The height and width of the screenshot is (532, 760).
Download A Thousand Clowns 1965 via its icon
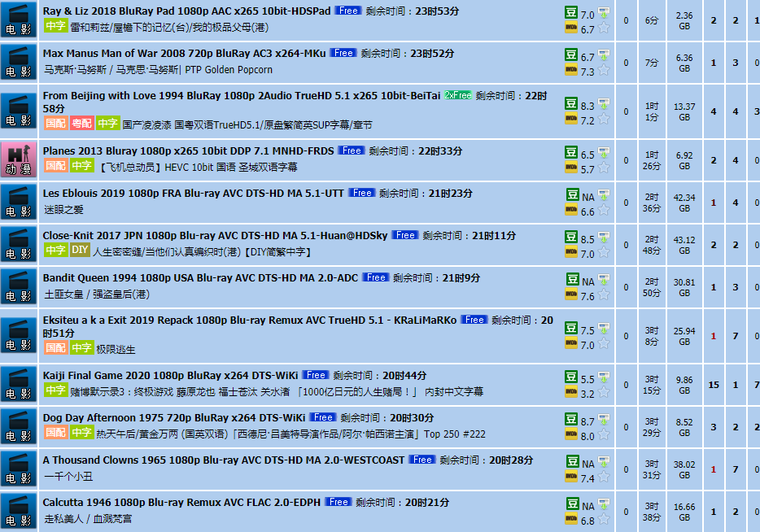tap(604, 461)
